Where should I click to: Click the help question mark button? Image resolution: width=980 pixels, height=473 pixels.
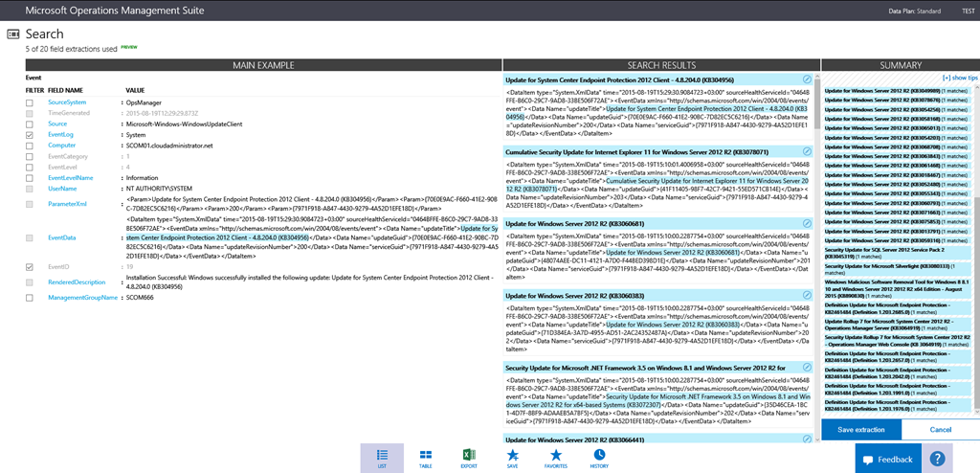click(x=939, y=460)
